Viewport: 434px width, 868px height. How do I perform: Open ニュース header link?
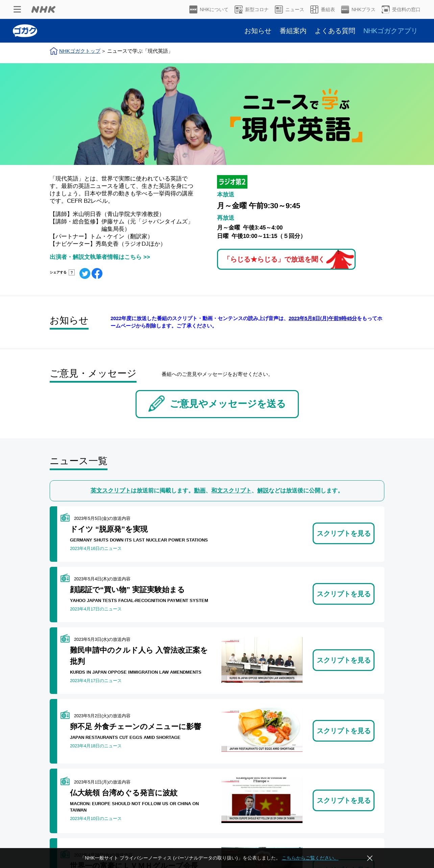(x=289, y=9)
